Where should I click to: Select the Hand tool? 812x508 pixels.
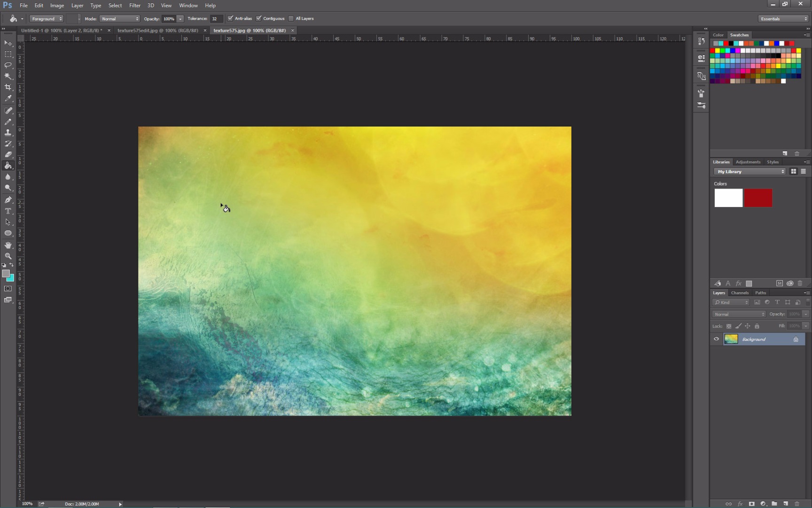[8, 245]
